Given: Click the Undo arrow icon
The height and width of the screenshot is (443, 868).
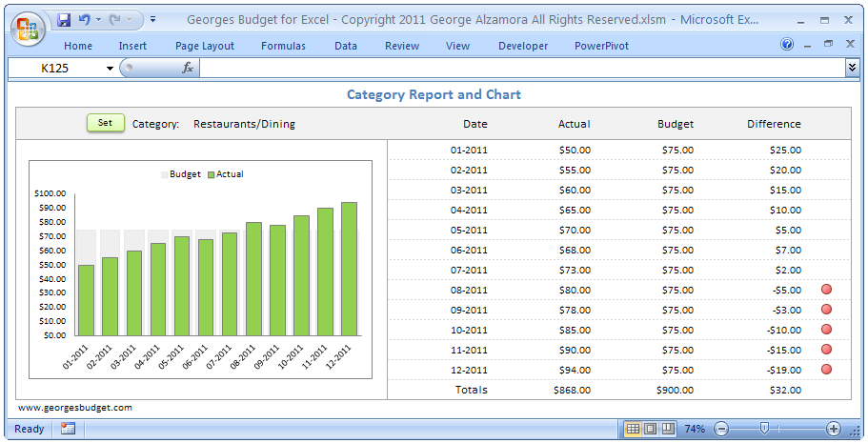Looking at the screenshot, I should [x=84, y=19].
